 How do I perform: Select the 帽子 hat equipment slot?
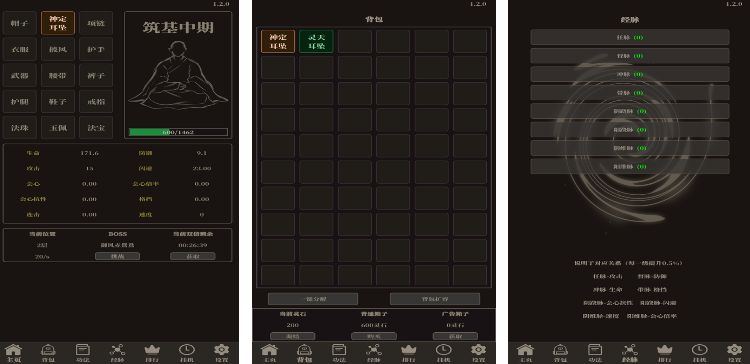(x=20, y=23)
